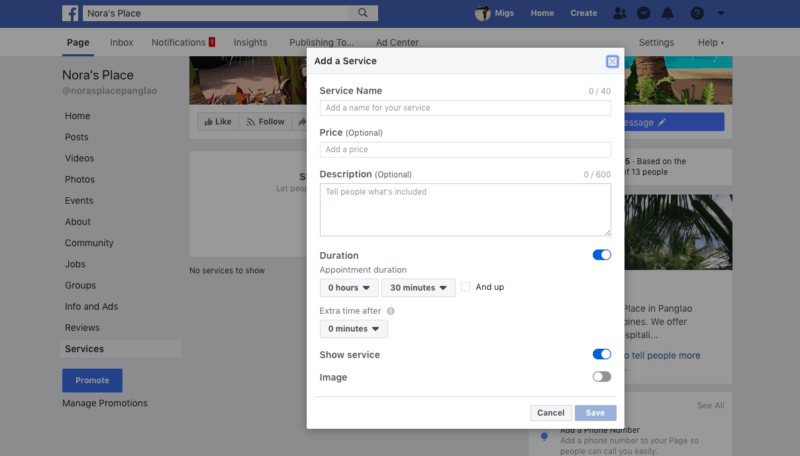Open Home in the page sidebar
The width and height of the screenshot is (800, 456).
[78, 116]
